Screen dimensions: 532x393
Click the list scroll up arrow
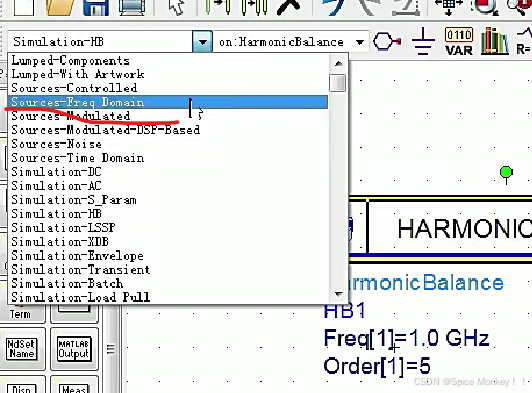click(338, 63)
